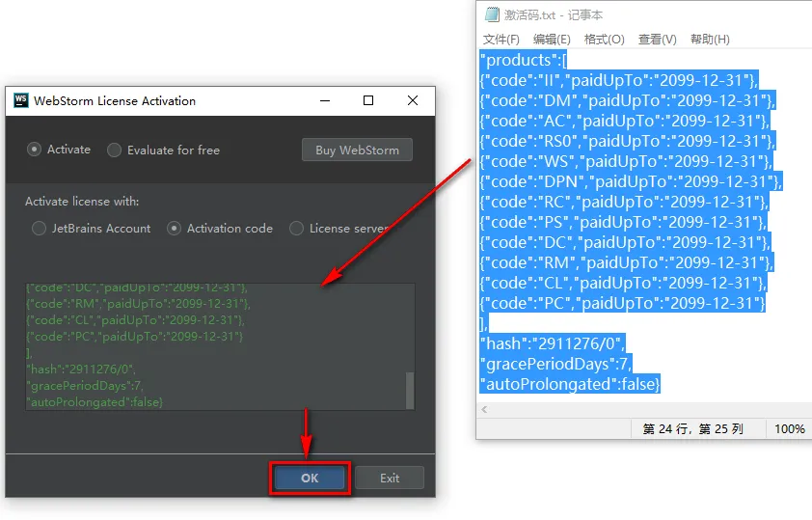The height and width of the screenshot is (520, 812).
Task: Open the 文件(F) menu in Notepad
Action: click(501, 40)
